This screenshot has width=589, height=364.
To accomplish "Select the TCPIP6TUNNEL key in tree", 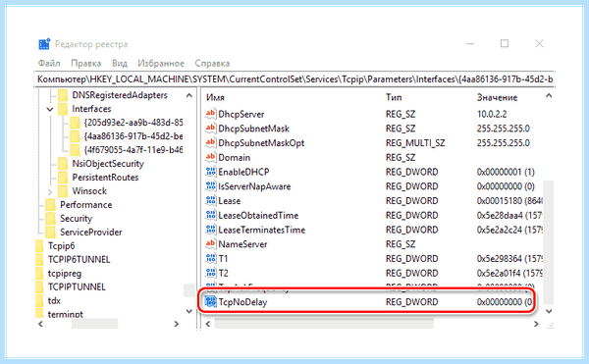I will pyautogui.click(x=79, y=259).
